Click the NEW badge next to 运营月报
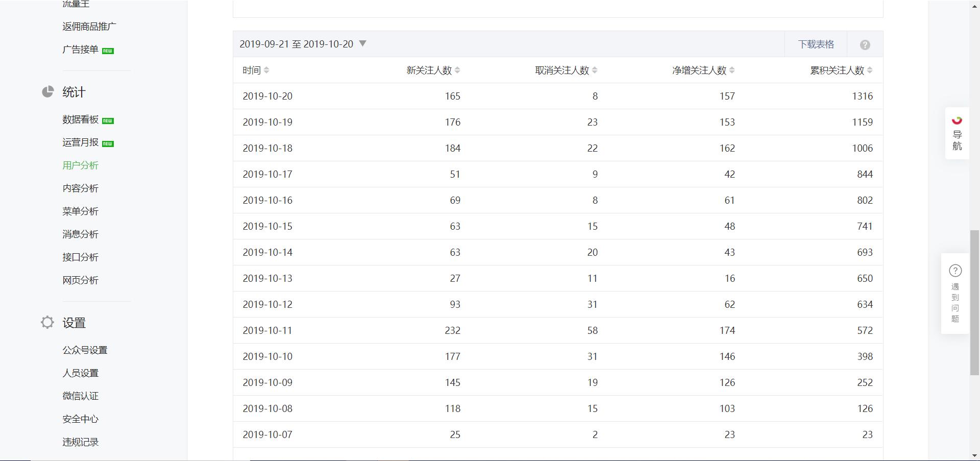Viewport: 980px width, 461px height. click(x=107, y=143)
